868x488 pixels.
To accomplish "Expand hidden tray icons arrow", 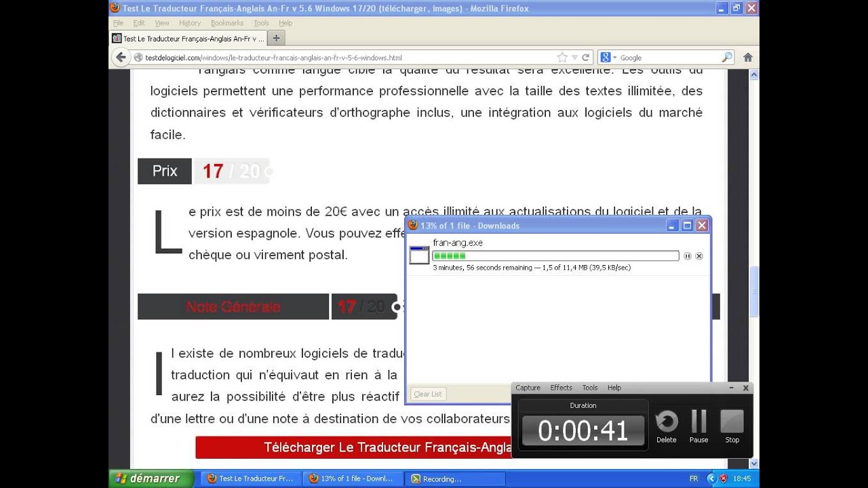I will (x=711, y=479).
